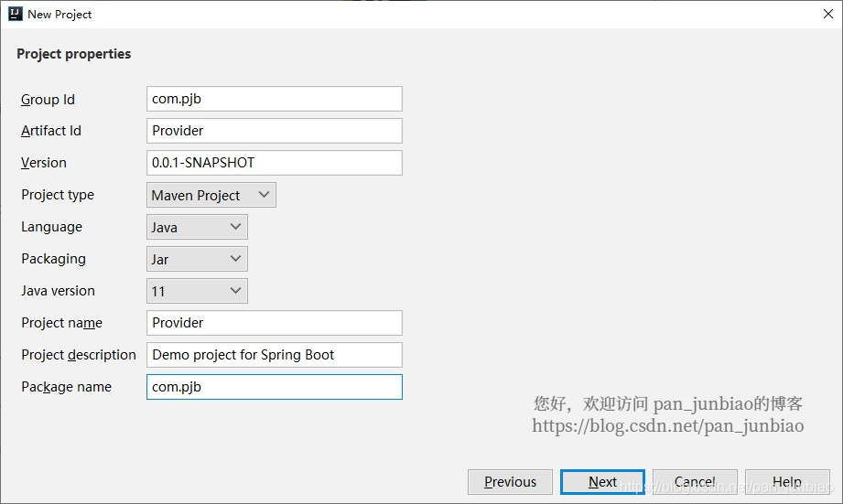Edit the Project name field

click(275, 323)
